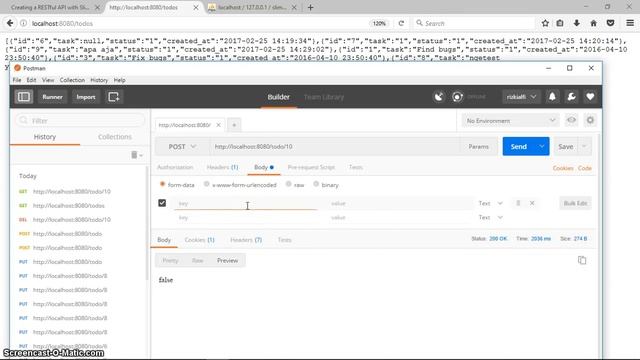The height and width of the screenshot is (360, 640).
Task: Select form-data body type
Action: (162, 184)
